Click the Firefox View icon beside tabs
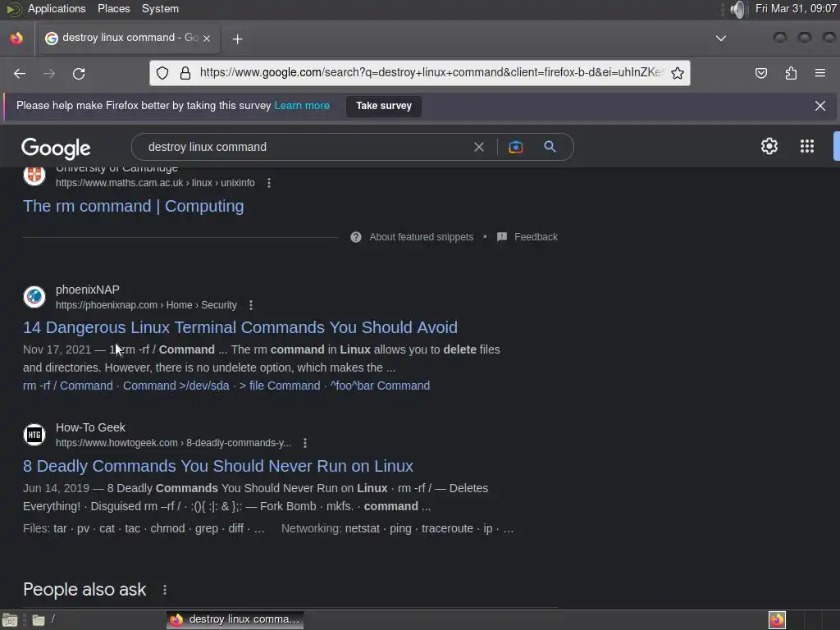This screenshot has height=630, width=840. click(16, 39)
